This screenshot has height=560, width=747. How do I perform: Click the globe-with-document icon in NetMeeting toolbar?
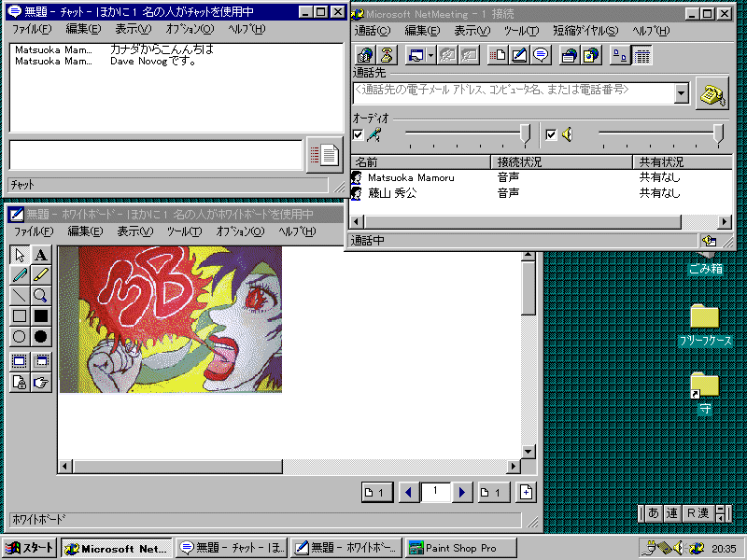point(591,56)
